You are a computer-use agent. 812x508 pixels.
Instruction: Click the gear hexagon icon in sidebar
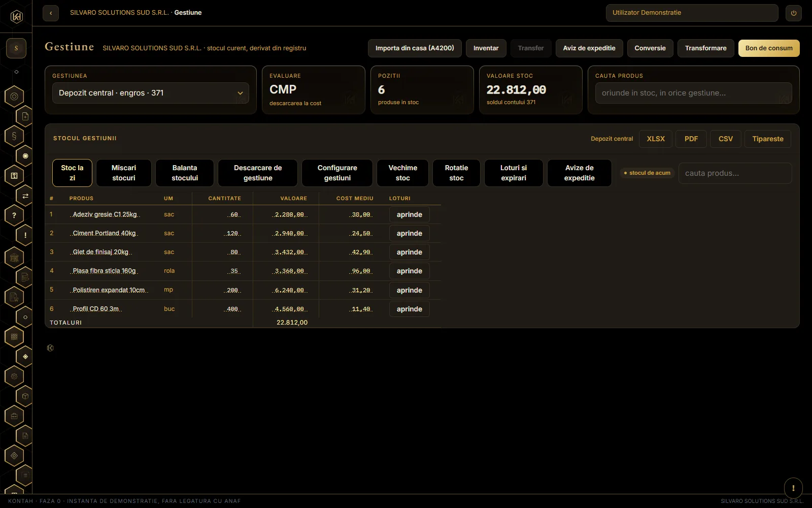pos(14,376)
